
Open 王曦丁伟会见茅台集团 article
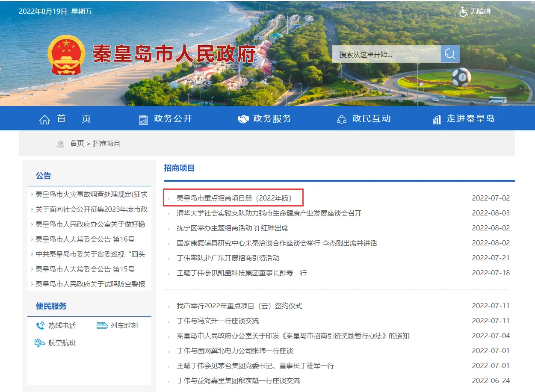(x=255, y=365)
